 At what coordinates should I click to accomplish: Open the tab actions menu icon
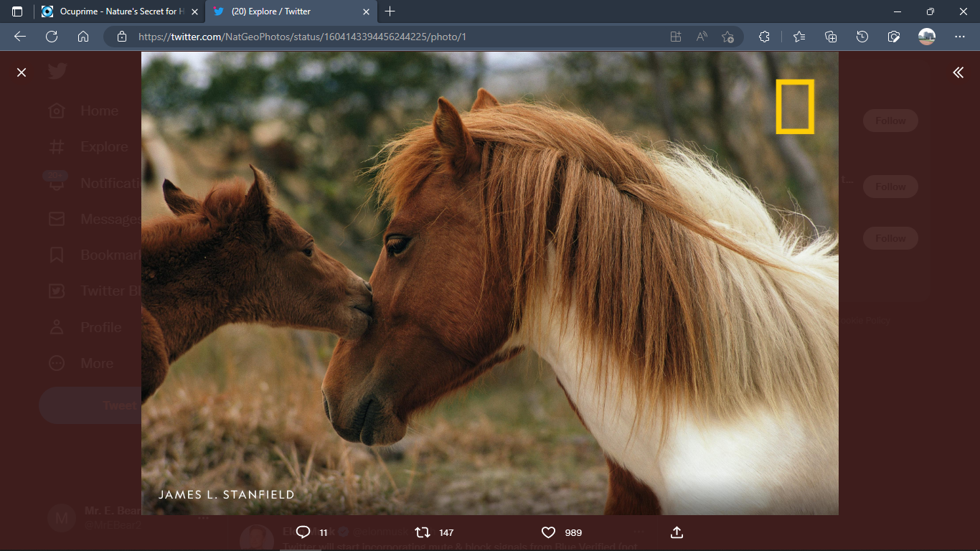pyautogui.click(x=17, y=11)
